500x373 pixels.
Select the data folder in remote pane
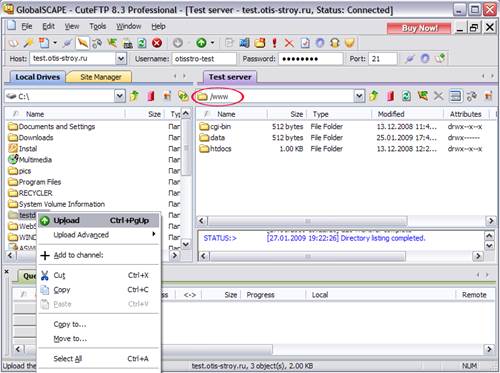[212, 138]
